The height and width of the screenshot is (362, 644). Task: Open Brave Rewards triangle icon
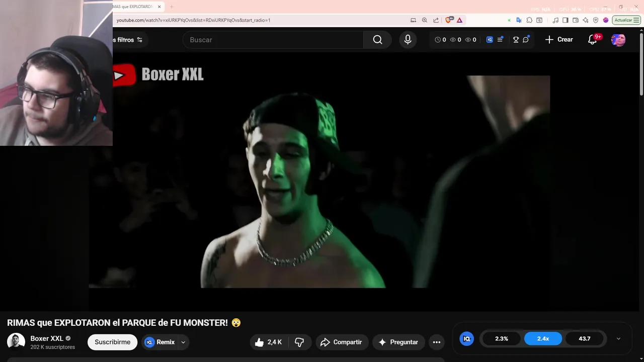(x=459, y=20)
